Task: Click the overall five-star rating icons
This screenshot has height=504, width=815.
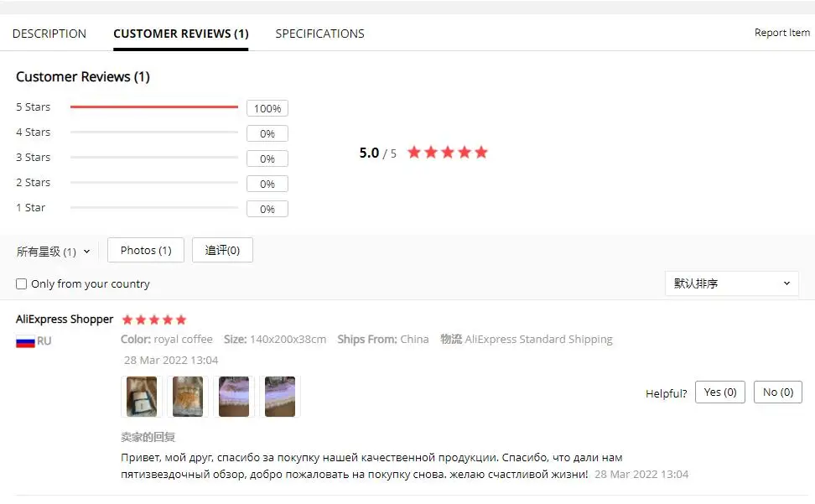Action: [448, 153]
